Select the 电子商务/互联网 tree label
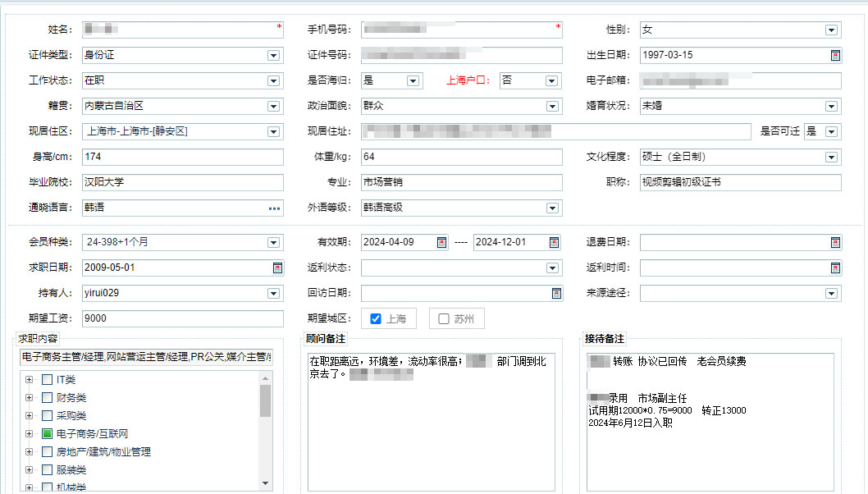This screenshot has height=494, width=868. [92, 433]
